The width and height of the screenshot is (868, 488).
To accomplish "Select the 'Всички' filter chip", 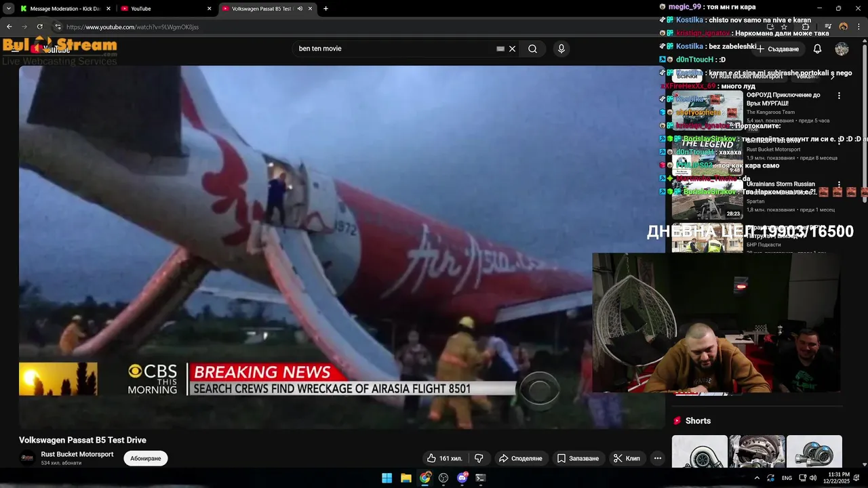I will (x=687, y=77).
